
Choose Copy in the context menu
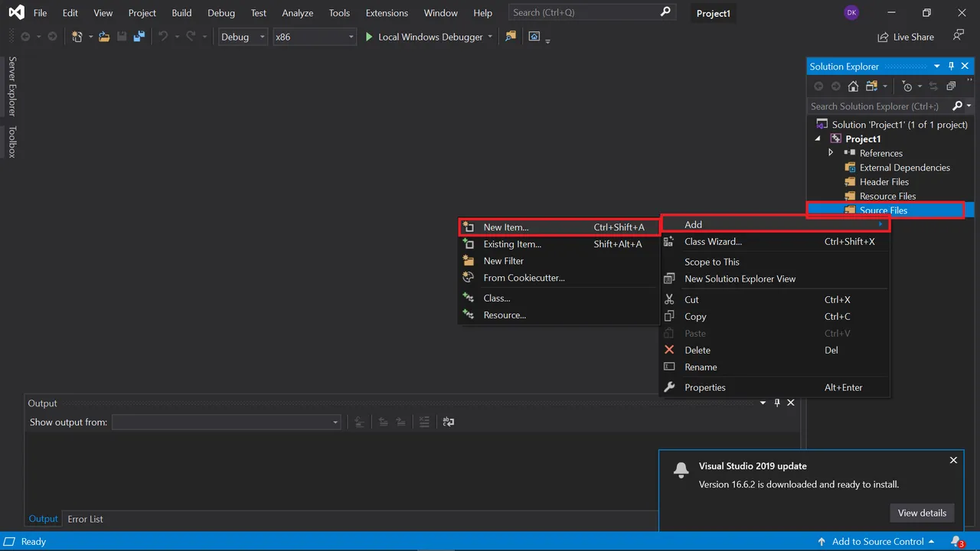click(x=775, y=317)
